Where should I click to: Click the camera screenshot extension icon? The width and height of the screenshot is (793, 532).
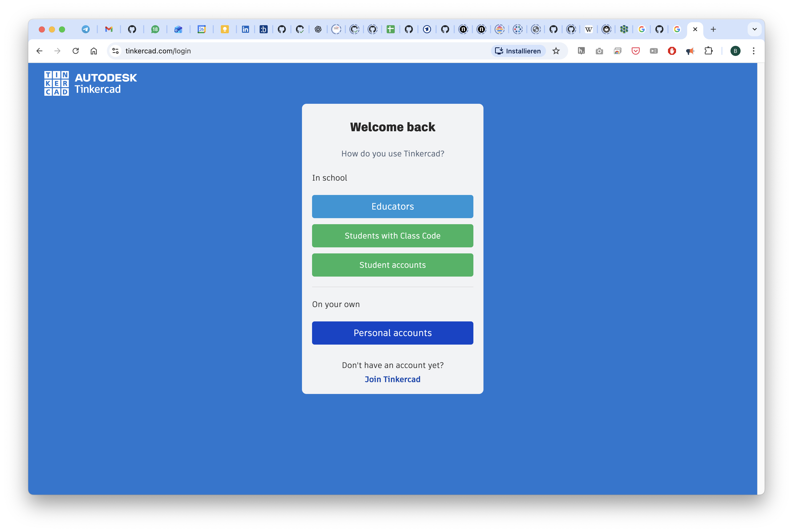point(599,51)
